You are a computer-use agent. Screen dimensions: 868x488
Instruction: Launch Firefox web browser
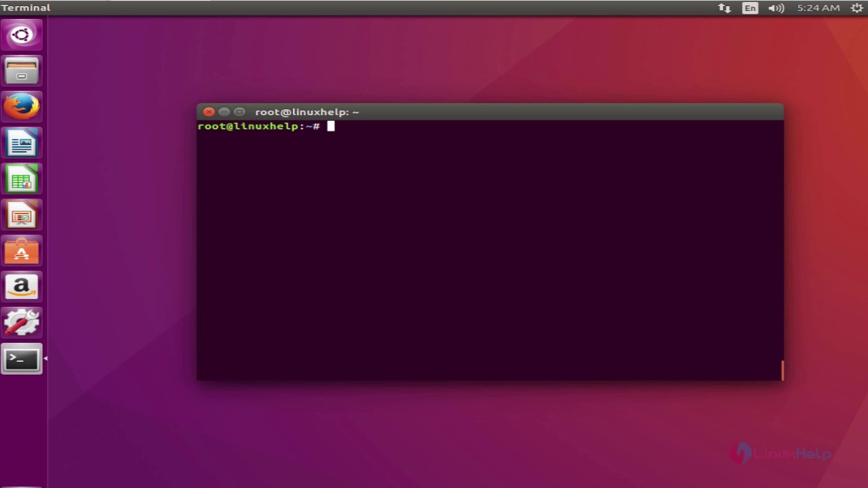(x=22, y=106)
